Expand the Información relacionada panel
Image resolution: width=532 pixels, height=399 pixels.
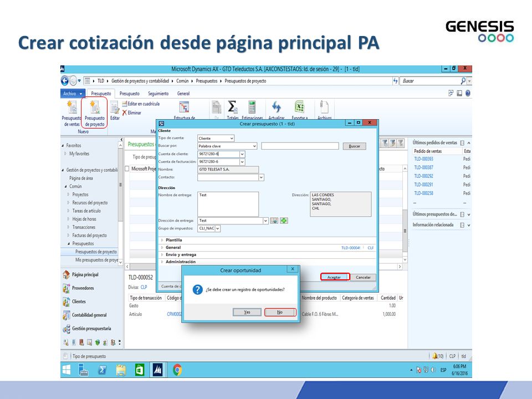[x=469, y=225]
